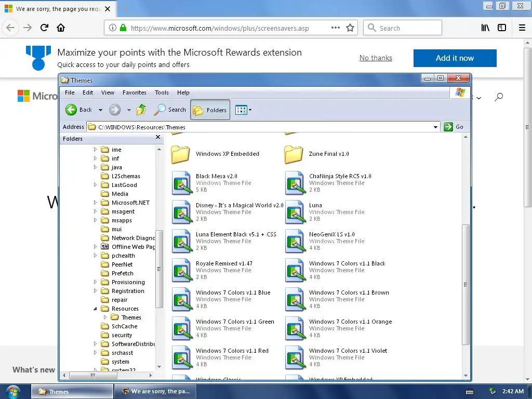Select the NeoGeniX LS v1.0 theme icon
The image size is (532, 399).
tap(295, 241)
